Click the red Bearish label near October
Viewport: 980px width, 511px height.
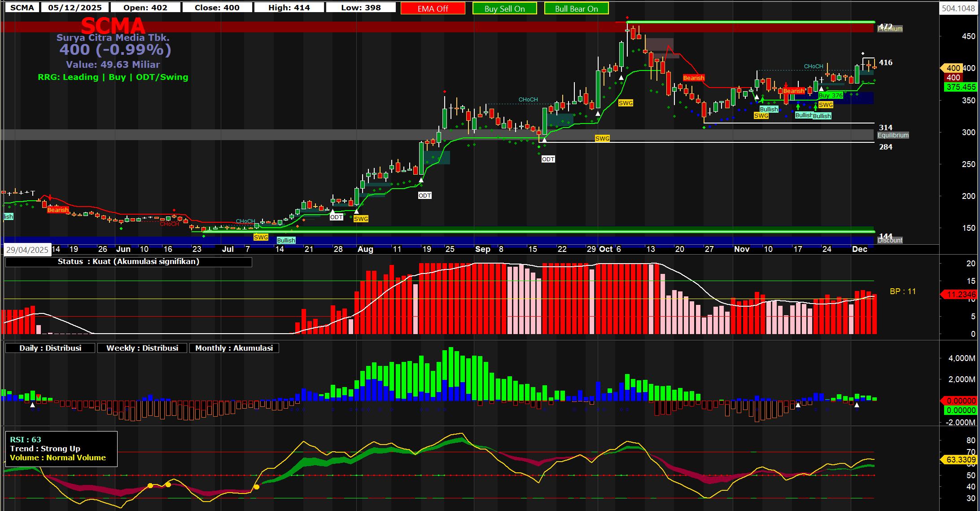tap(693, 78)
